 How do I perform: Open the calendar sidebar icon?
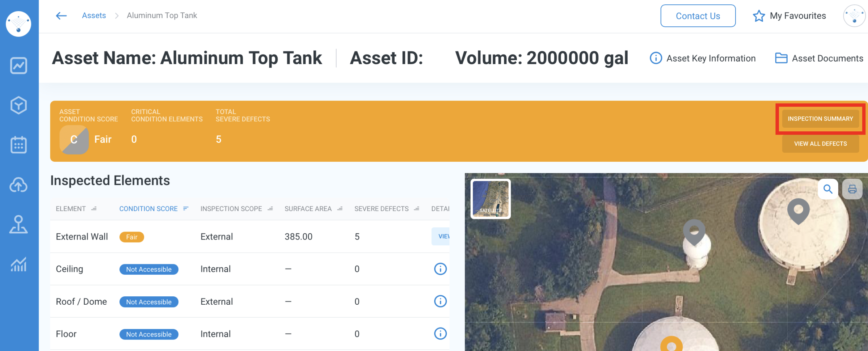[18, 145]
